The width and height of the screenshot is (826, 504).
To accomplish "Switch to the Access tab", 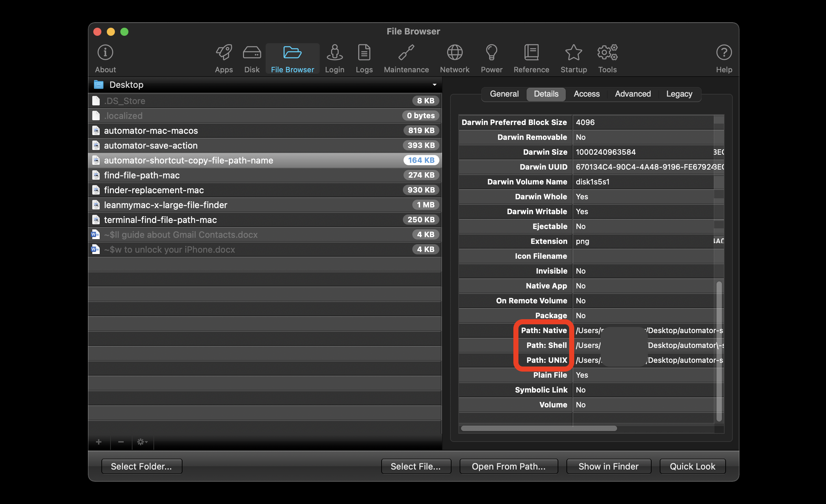I will (x=586, y=94).
